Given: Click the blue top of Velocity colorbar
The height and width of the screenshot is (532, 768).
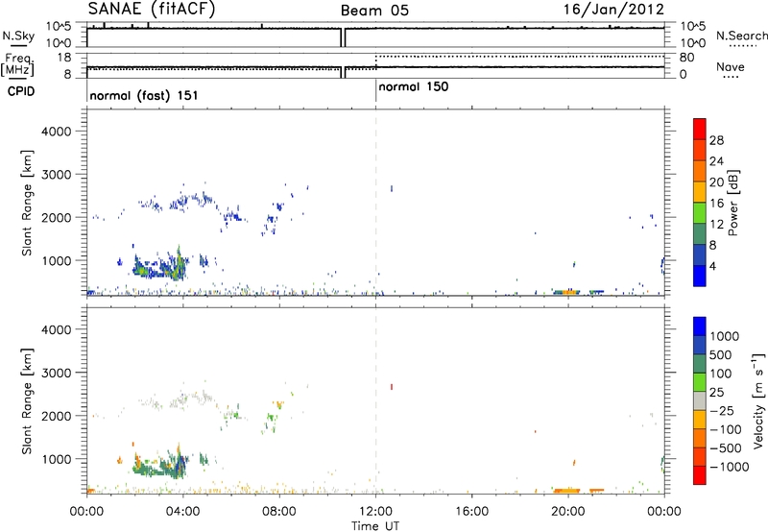Looking at the screenshot, I should pos(700,326).
